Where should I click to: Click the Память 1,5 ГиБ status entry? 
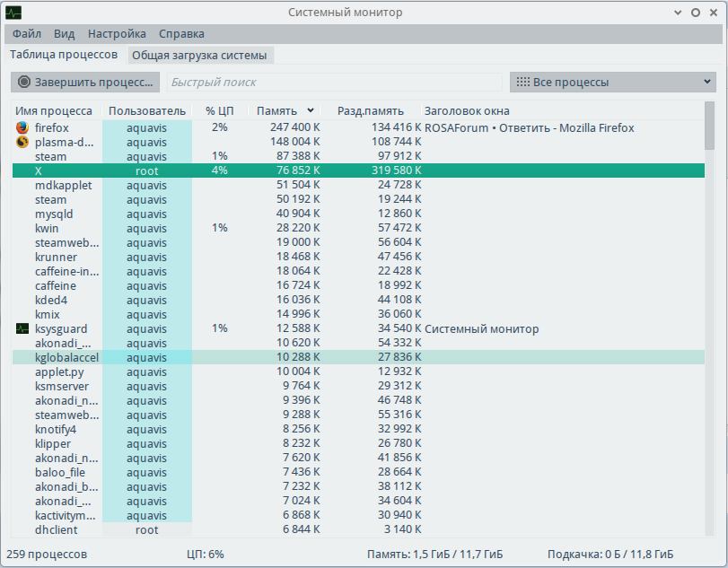click(x=434, y=555)
